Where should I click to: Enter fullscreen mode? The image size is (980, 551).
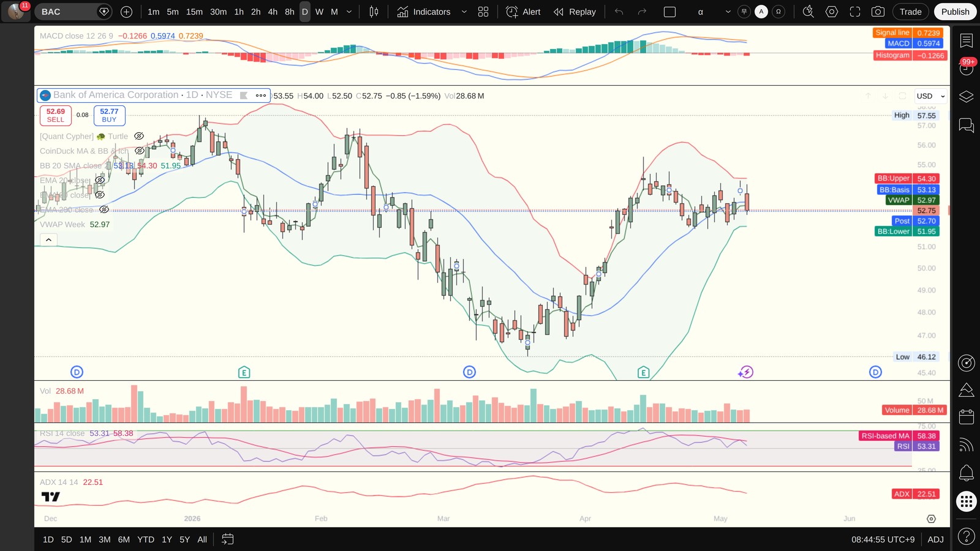click(855, 12)
